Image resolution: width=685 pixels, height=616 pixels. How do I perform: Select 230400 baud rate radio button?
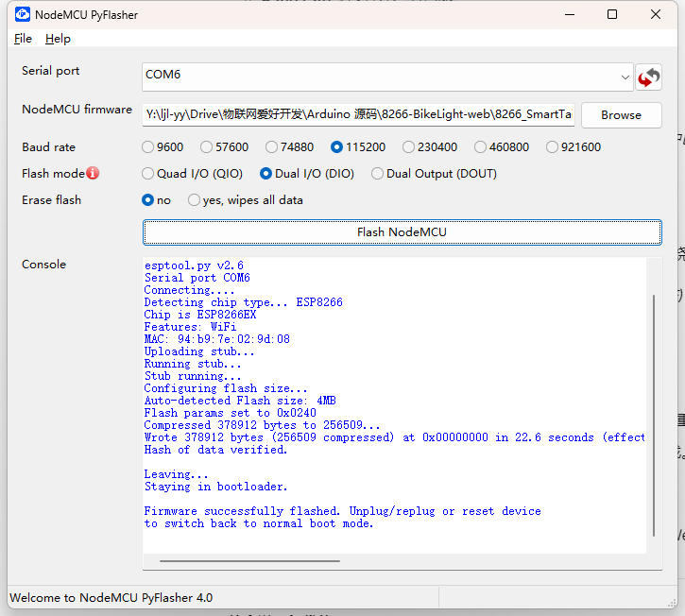click(408, 147)
